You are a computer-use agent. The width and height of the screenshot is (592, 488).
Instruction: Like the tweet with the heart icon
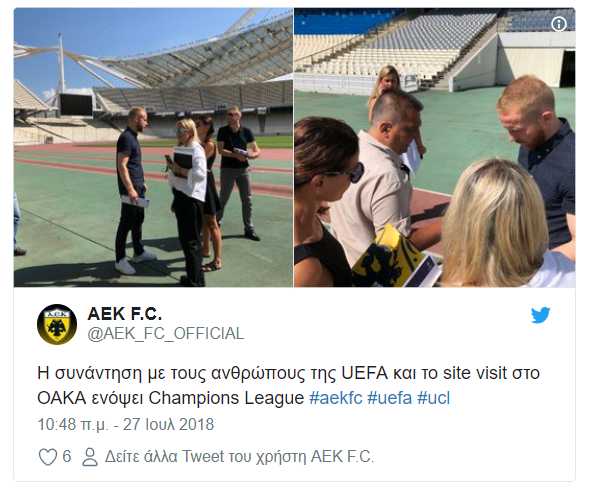48,457
